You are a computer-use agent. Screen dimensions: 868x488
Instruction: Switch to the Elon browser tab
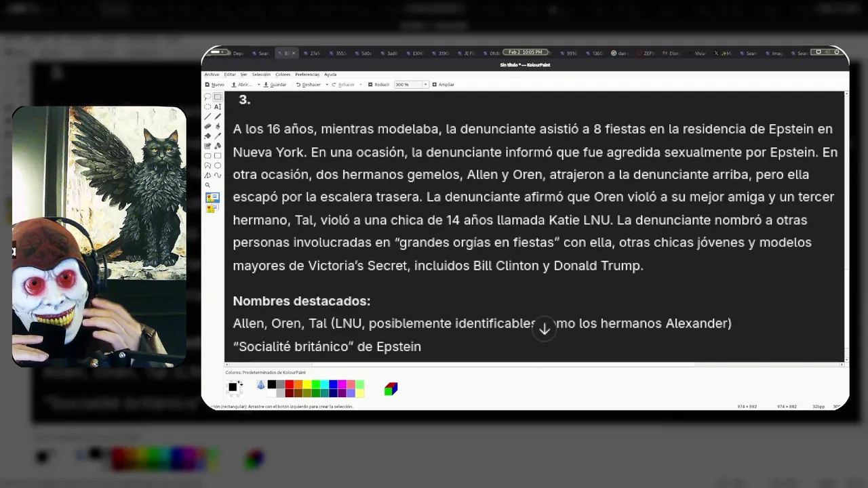coord(670,53)
